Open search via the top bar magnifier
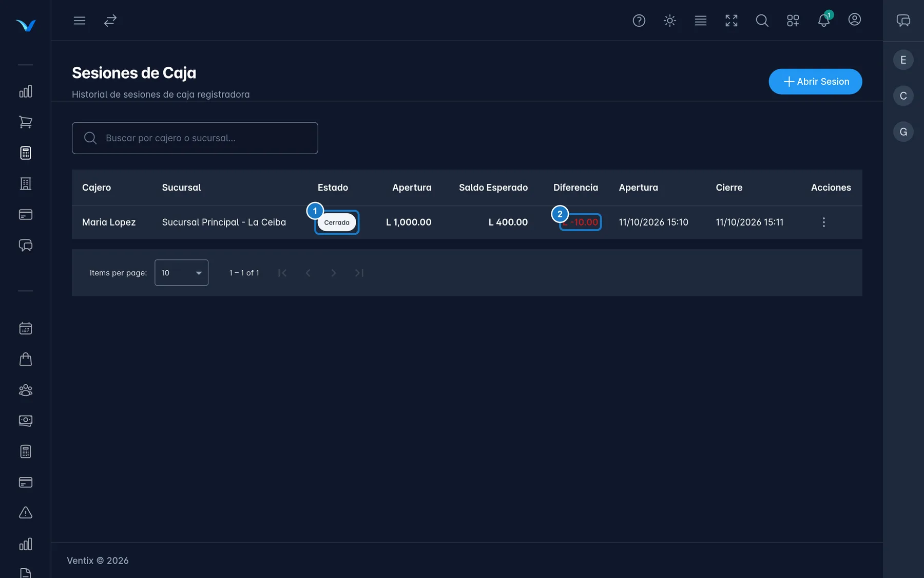The image size is (924, 578). [762, 21]
